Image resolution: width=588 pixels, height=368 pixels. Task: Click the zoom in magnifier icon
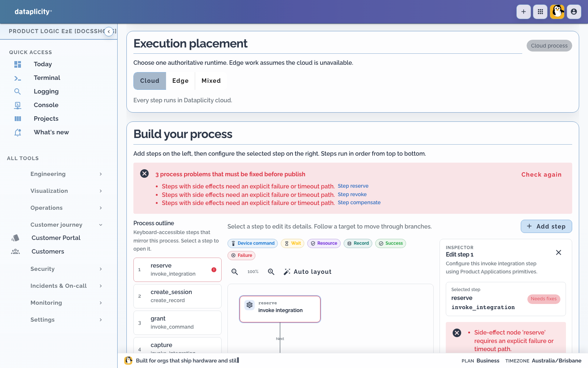(271, 272)
